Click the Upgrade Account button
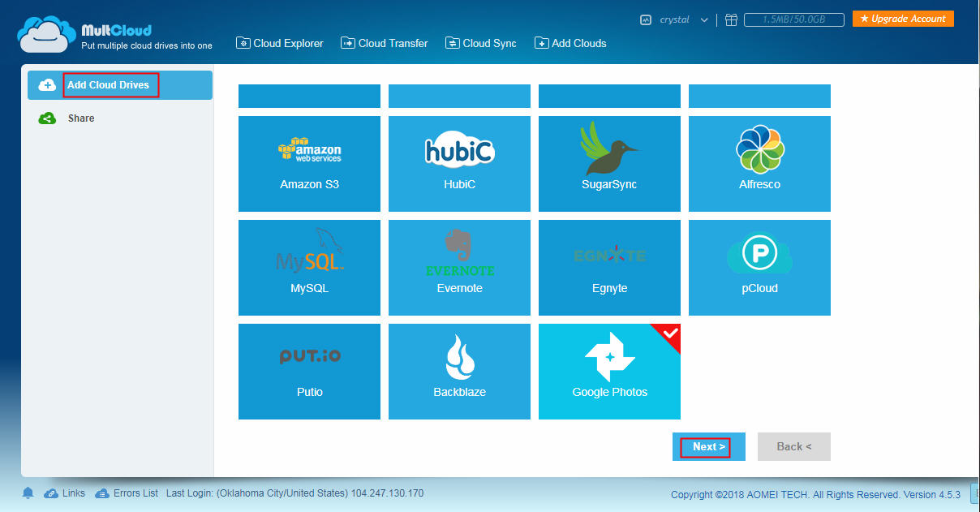This screenshot has height=512, width=980. tap(903, 19)
